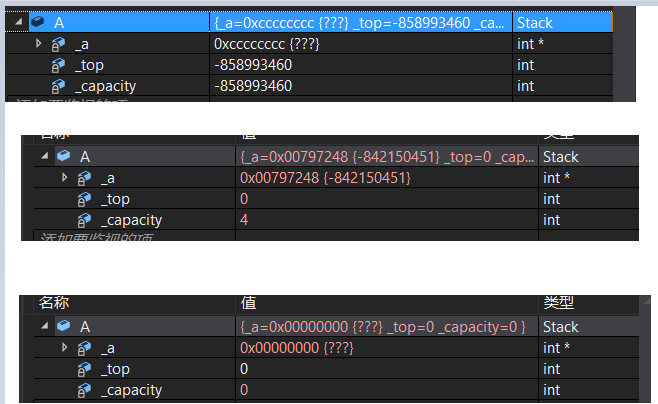Click 'int *' type in the 0x00000000 row
The height and width of the screenshot is (404, 658).
tap(556, 348)
